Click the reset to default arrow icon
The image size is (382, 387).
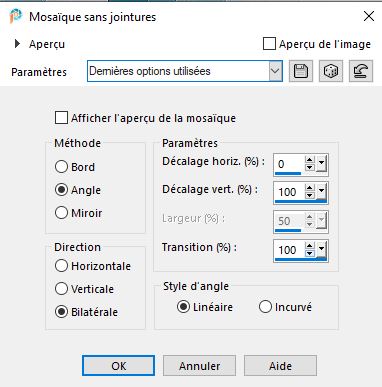coord(361,71)
